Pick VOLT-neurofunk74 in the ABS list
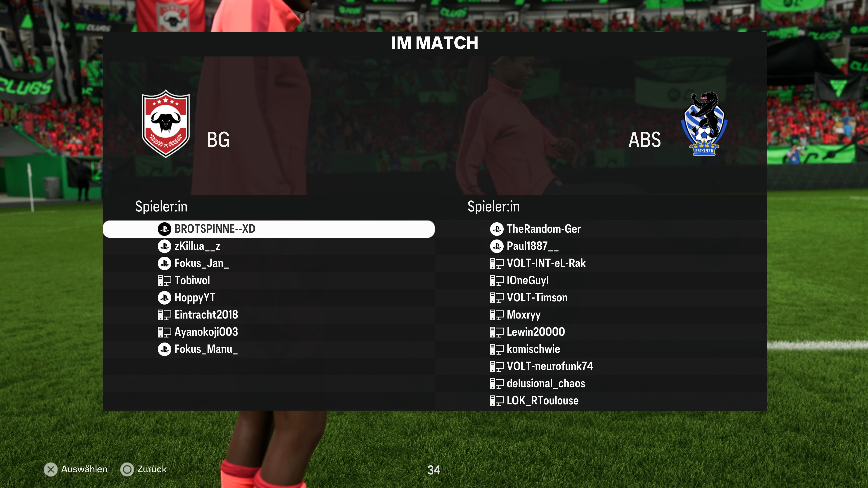The height and width of the screenshot is (488, 868). 601,366
